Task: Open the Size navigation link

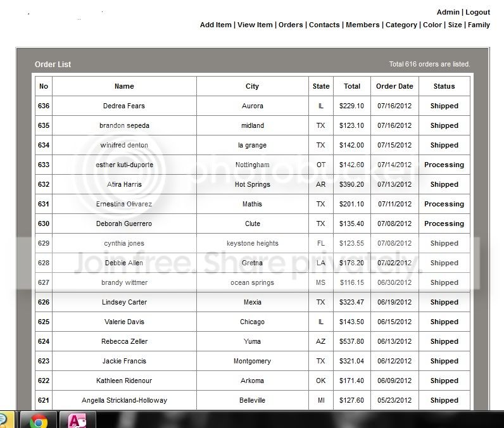Action: (455, 25)
